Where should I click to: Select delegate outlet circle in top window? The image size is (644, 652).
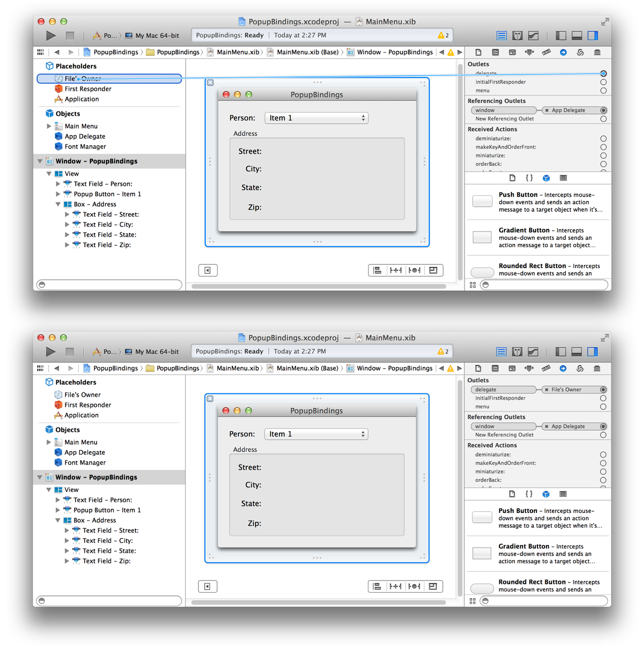tap(604, 73)
